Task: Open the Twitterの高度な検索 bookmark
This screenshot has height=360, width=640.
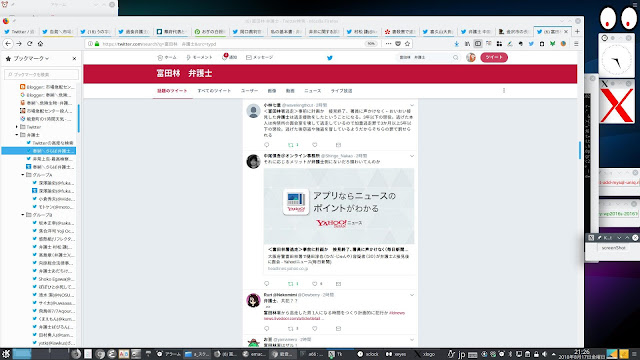Action: [x=50, y=143]
